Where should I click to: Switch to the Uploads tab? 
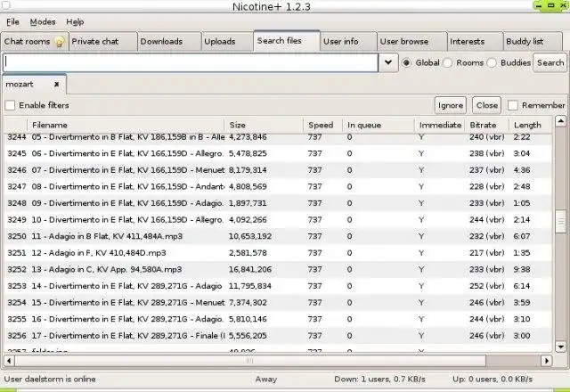[227, 42]
